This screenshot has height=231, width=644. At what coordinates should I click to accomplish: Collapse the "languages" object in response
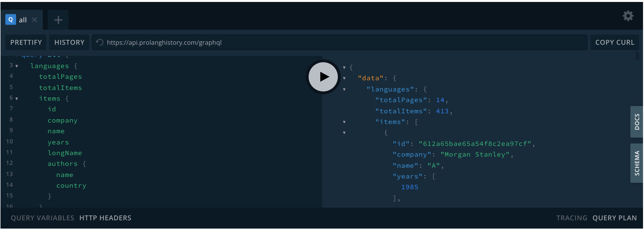tap(344, 89)
